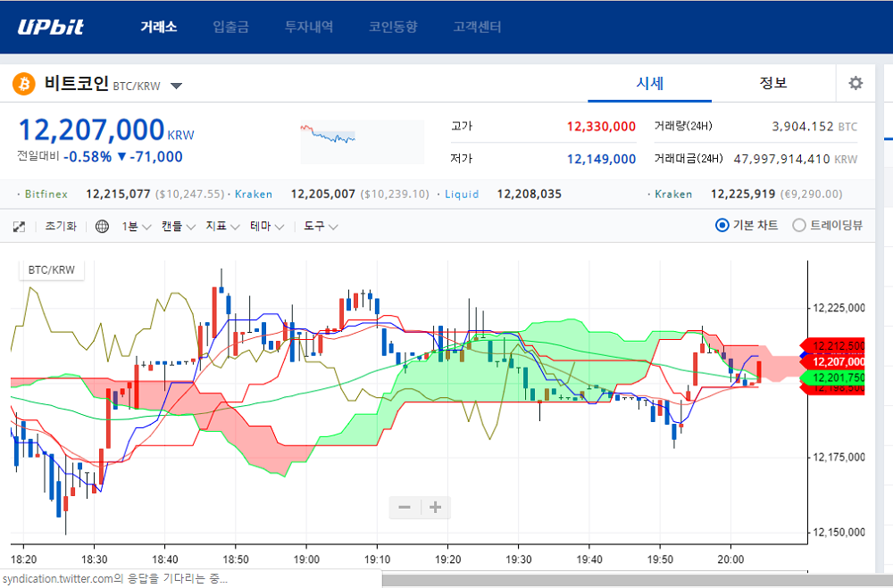
Task: Switch to 정보 tab
Action: [x=772, y=83]
